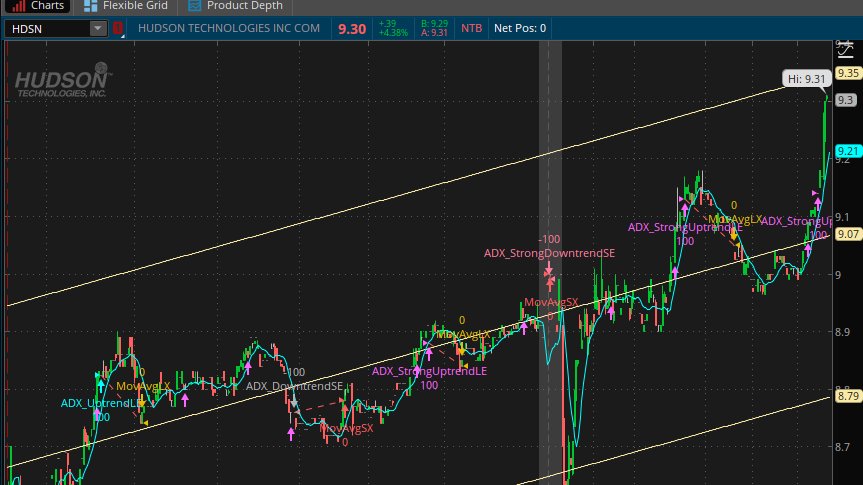Click the gray 9.3 last price label
This screenshot has height=485, width=863.
(x=845, y=100)
